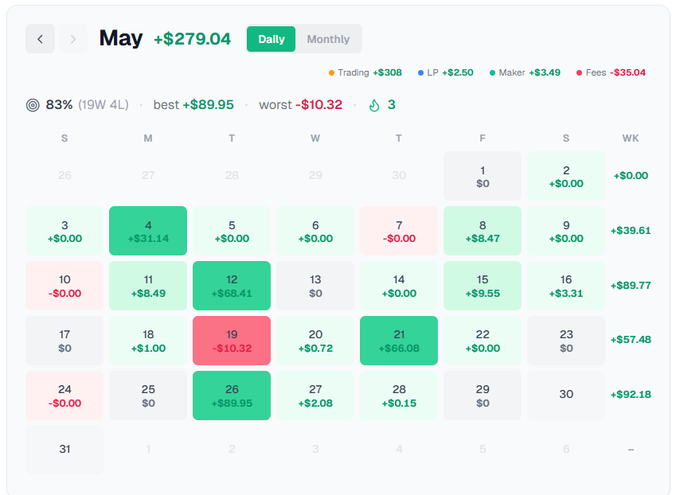Click the weekly total +$89.77
680x495 pixels.
(631, 285)
